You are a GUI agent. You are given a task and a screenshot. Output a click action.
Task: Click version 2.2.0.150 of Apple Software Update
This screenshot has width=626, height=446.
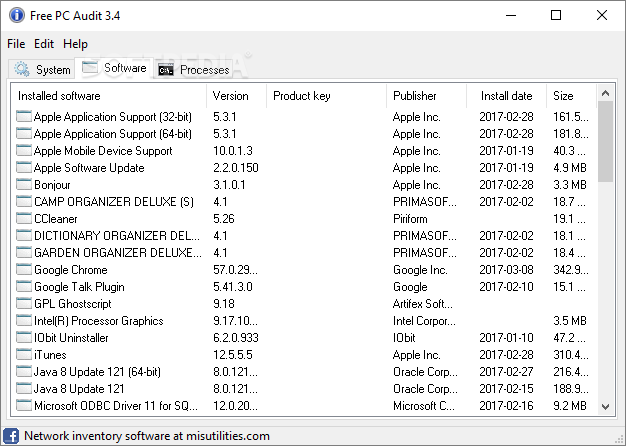[x=236, y=167]
